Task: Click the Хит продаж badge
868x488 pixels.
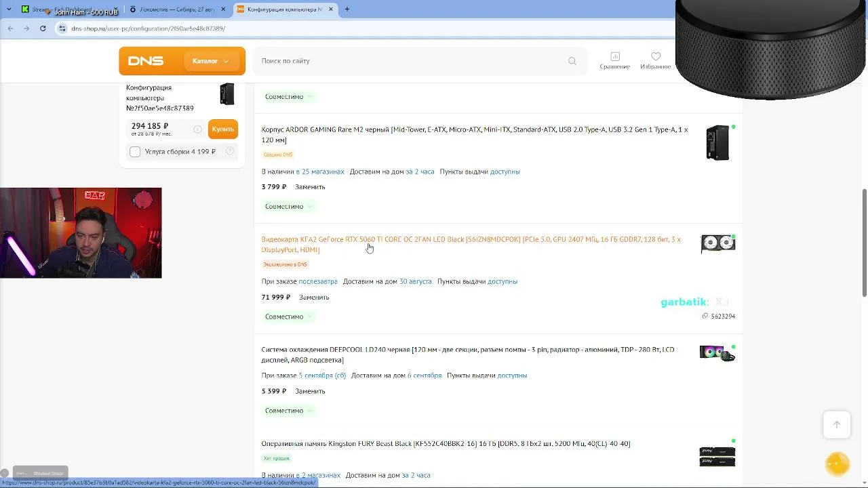Action: [276, 459]
